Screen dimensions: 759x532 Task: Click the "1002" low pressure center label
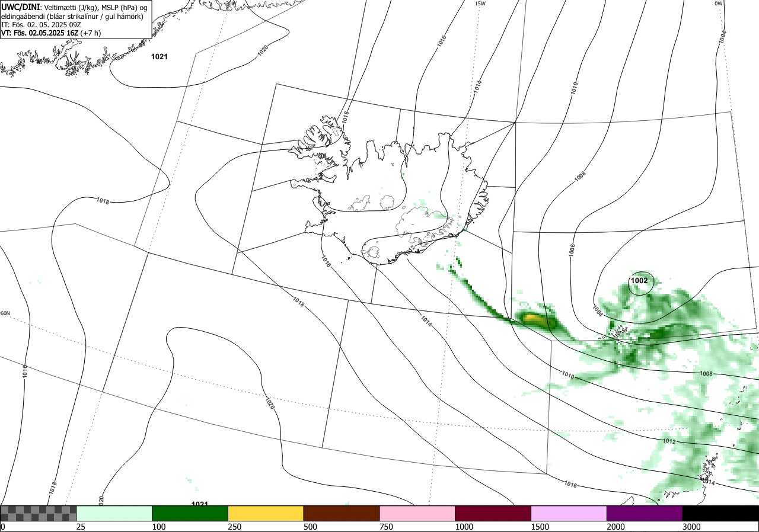(x=639, y=281)
